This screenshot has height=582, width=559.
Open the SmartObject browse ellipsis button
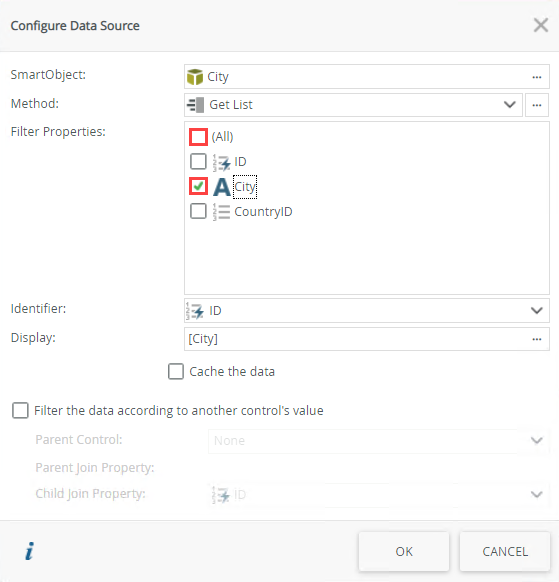[x=537, y=77]
